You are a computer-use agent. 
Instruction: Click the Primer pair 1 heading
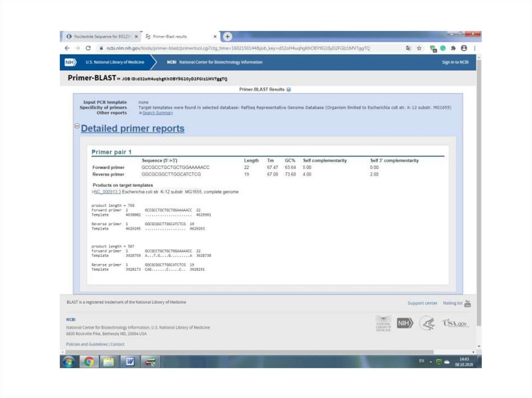point(111,152)
